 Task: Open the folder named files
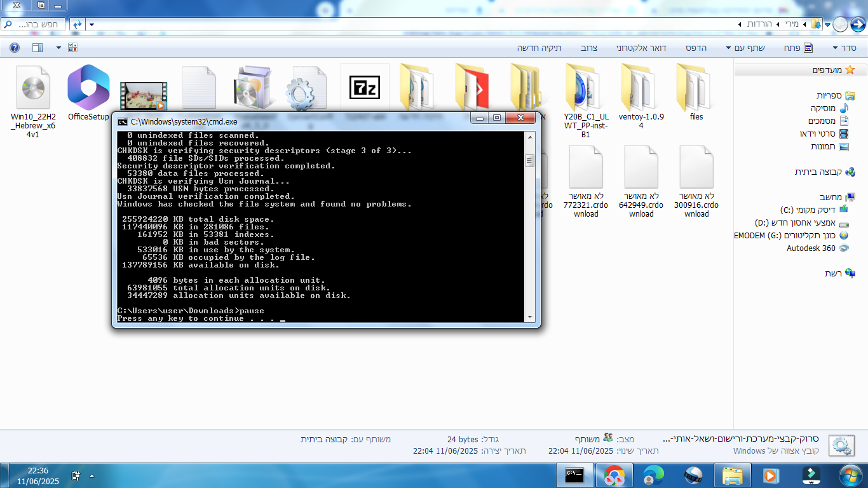696,93
